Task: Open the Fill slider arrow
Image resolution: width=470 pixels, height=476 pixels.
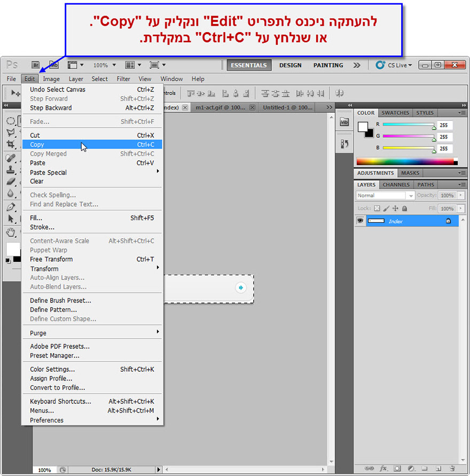Action: (461, 208)
